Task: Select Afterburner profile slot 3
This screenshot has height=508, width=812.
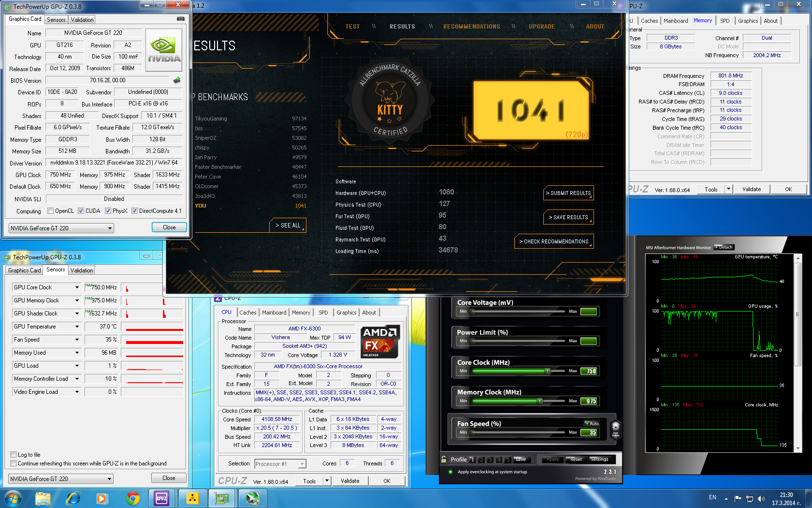Action: point(490,460)
